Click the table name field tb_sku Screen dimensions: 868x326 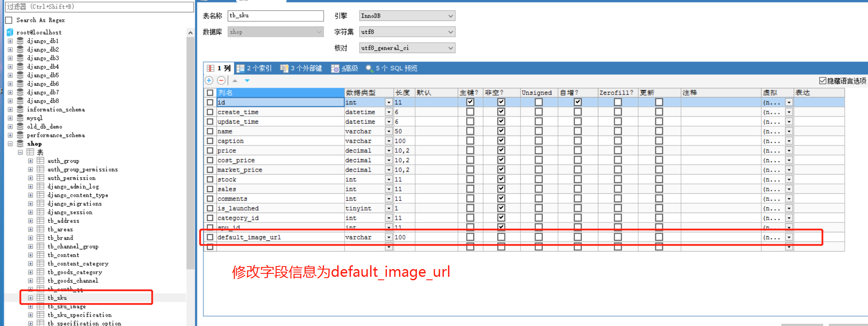point(276,16)
